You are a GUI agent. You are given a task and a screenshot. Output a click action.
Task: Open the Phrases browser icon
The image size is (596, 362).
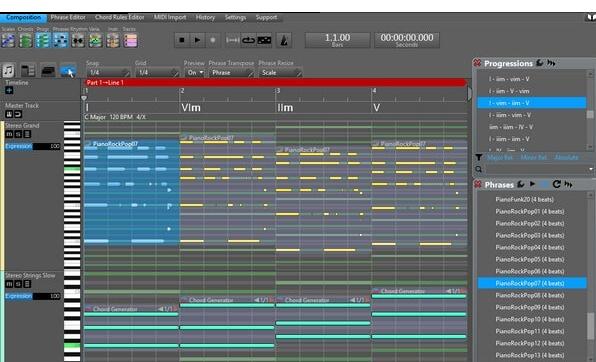coord(60,40)
